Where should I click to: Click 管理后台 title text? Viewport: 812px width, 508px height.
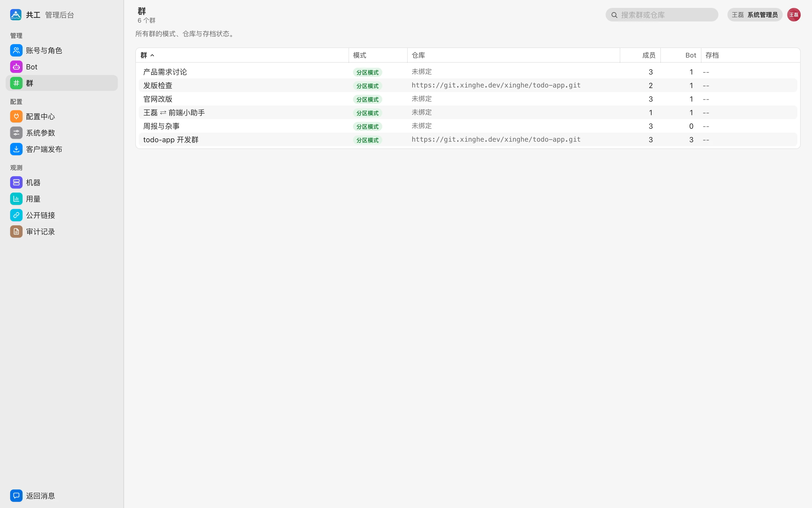tap(59, 15)
